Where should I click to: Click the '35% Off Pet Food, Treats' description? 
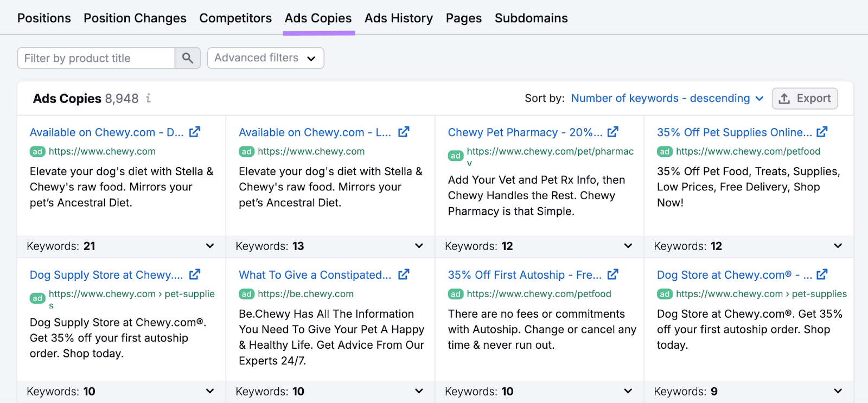point(749,187)
